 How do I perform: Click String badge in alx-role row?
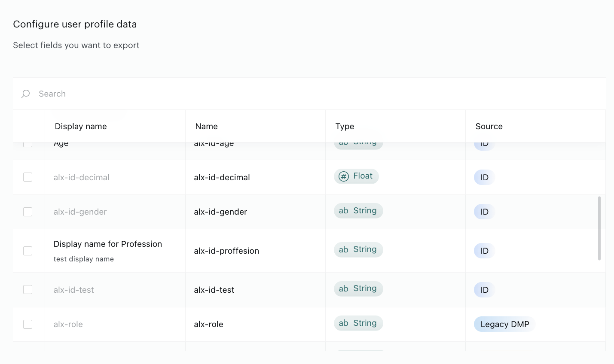[x=358, y=323]
